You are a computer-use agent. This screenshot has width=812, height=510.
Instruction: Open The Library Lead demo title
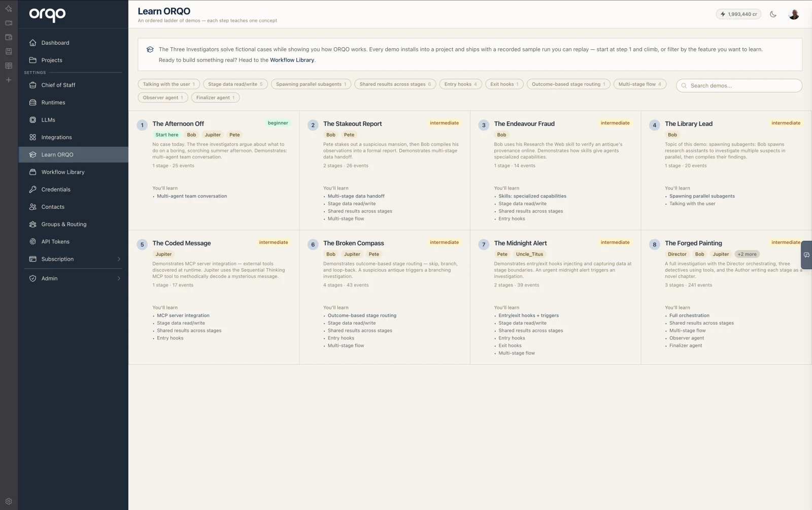click(689, 123)
